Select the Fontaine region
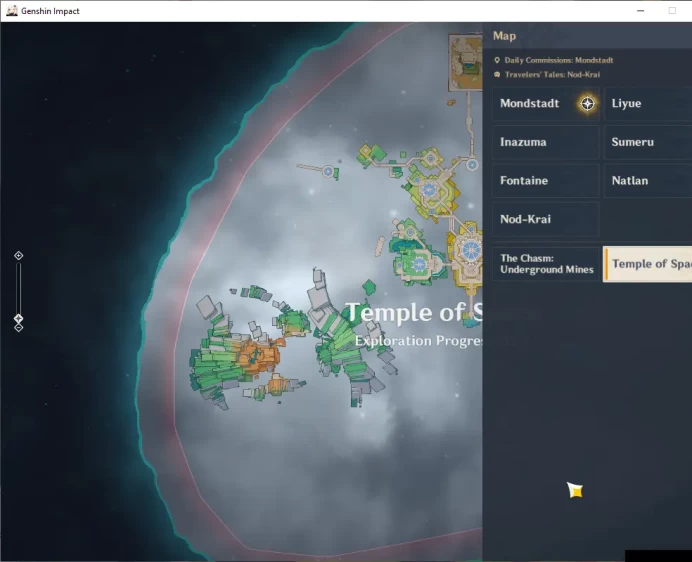 click(x=545, y=181)
